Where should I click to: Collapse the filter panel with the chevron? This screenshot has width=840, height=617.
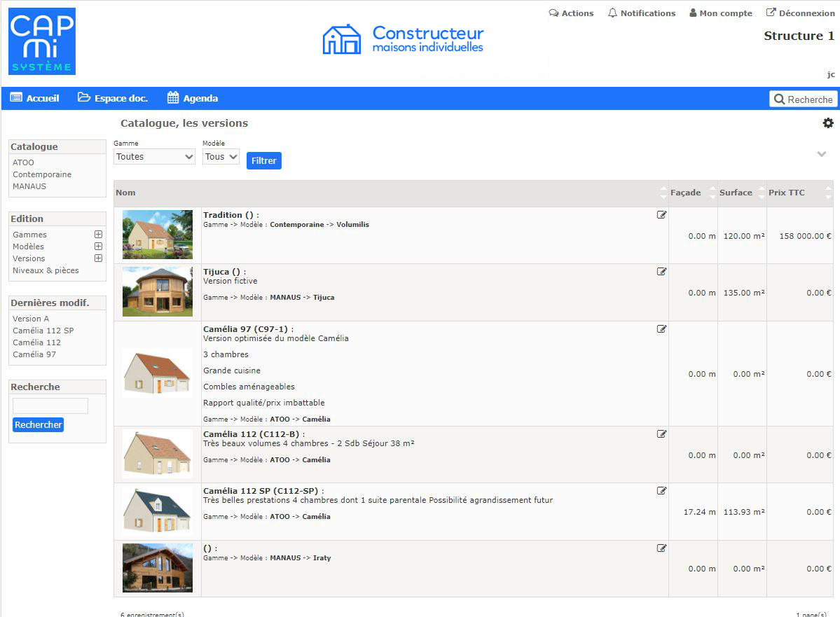click(x=821, y=154)
